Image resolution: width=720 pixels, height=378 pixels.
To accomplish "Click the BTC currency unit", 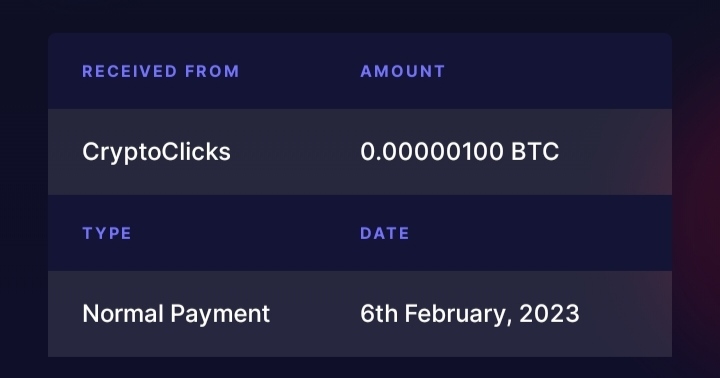I will [535, 152].
